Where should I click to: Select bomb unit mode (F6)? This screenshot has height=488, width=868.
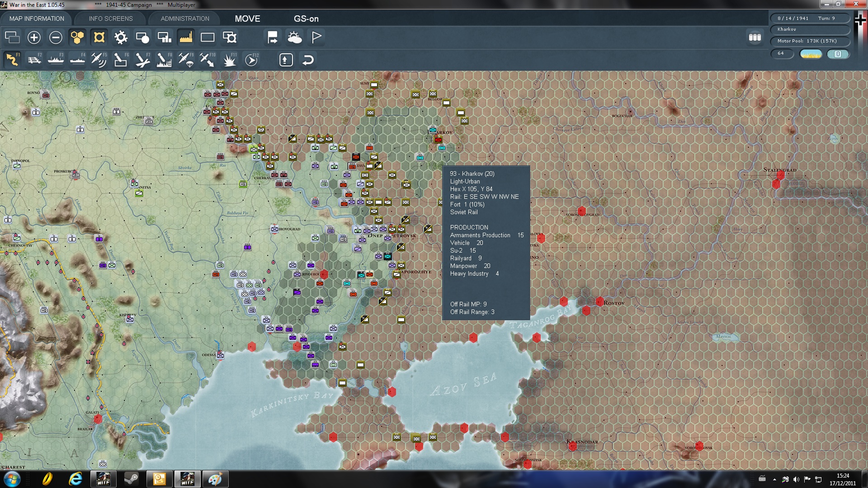121,60
